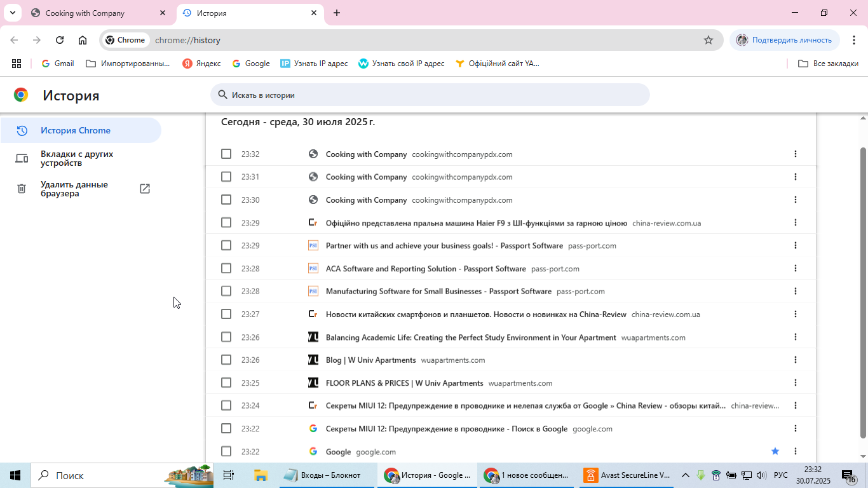Screen dimensions: 868x488
Task: Switch to the История tab
Action: 249,13
